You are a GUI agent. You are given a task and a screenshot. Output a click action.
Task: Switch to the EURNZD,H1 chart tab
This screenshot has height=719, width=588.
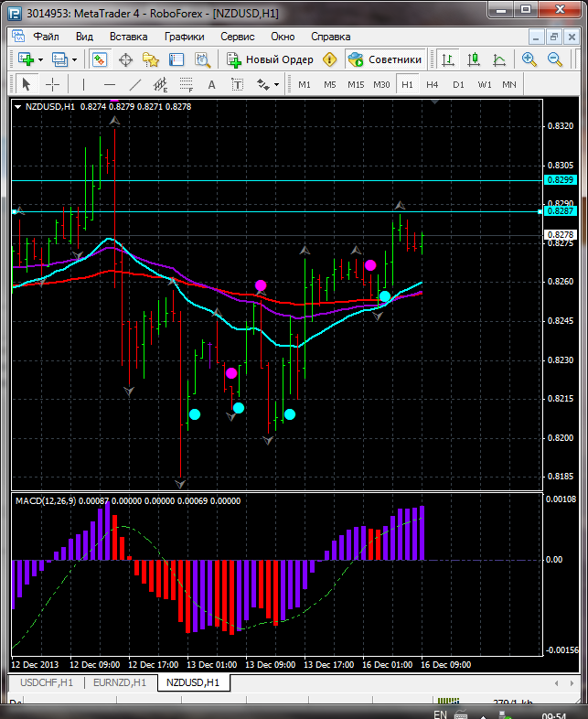120,682
